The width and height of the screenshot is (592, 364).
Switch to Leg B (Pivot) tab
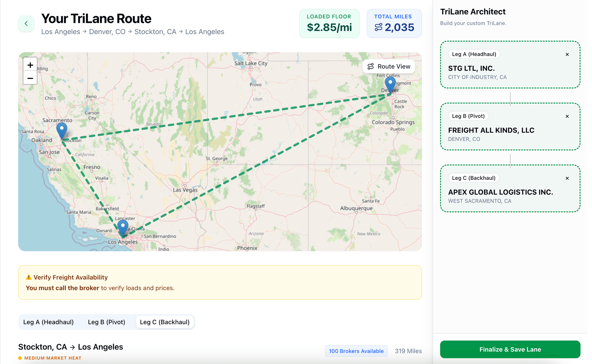[x=106, y=322]
